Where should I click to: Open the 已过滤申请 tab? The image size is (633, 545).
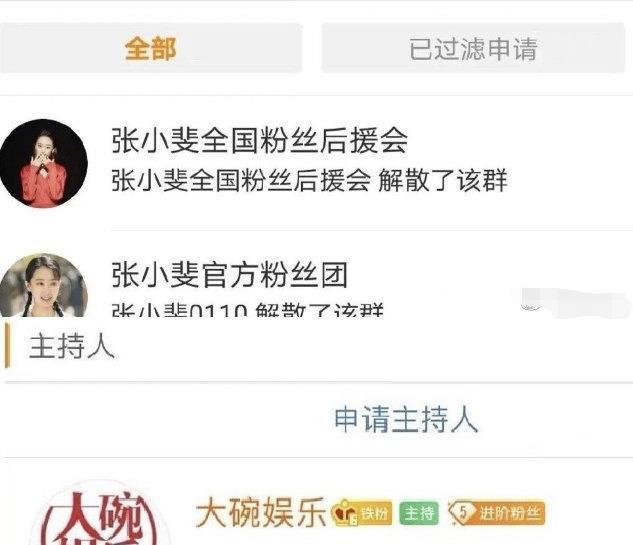point(473,48)
